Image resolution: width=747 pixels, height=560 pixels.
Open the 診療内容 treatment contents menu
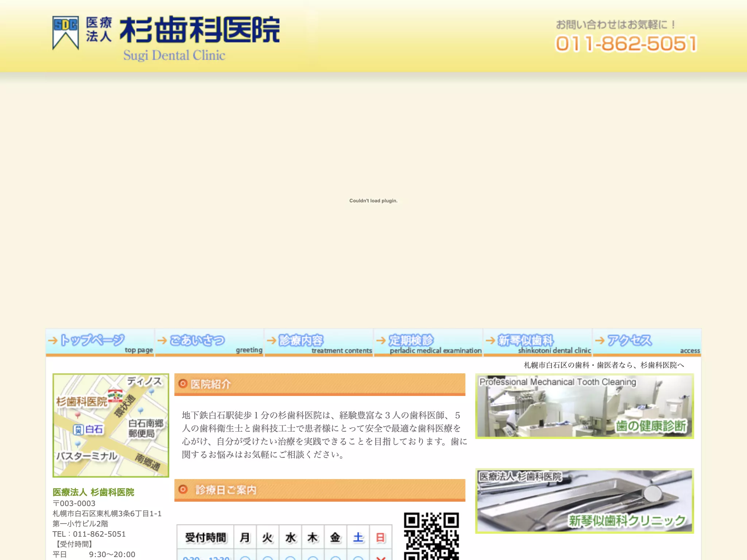(x=319, y=343)
